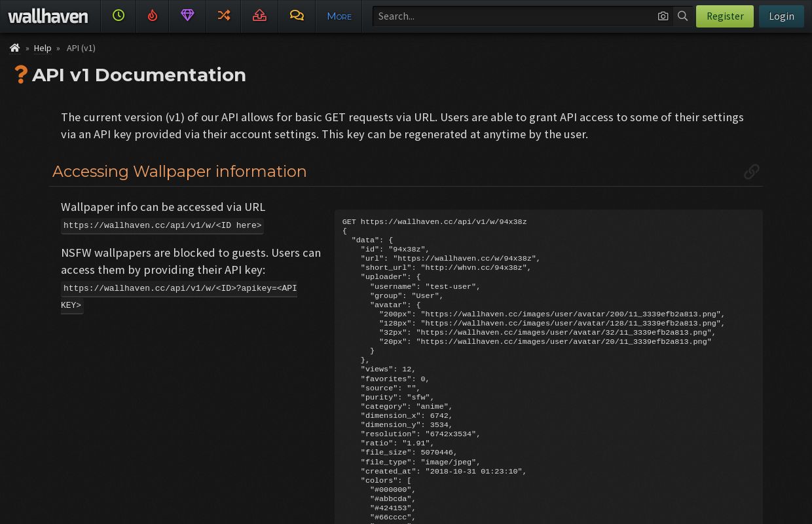Image resolution: width=812 pixels, height=524 pixels.
Task: Click the intro paragraph about GET requests
Action: [402, 125]
